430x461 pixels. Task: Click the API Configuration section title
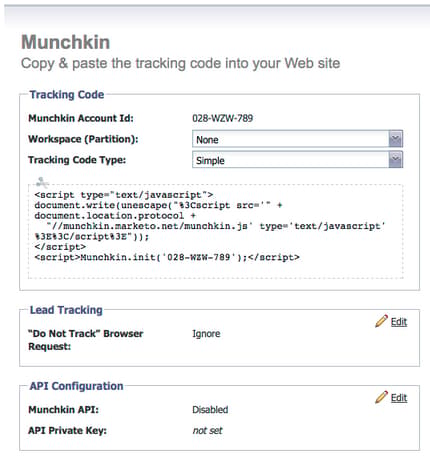pyautogui.click(x=76, y=386)
